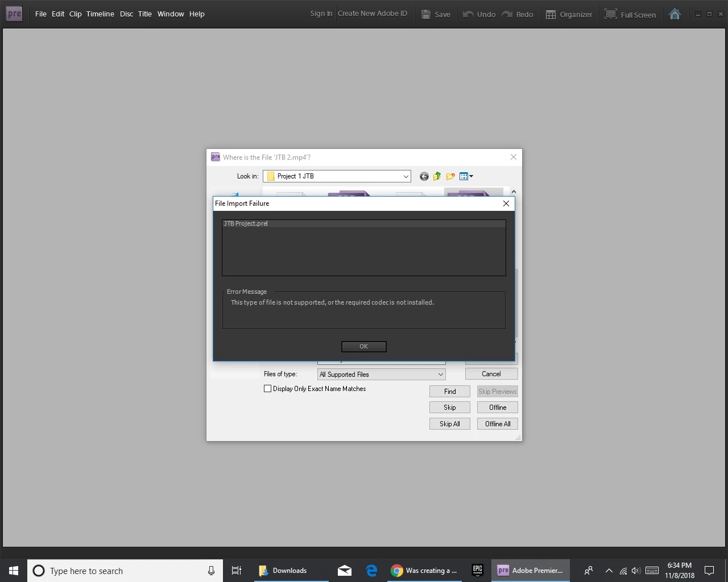
Task: Go up one folder level
Action: [x=437, y=176]
